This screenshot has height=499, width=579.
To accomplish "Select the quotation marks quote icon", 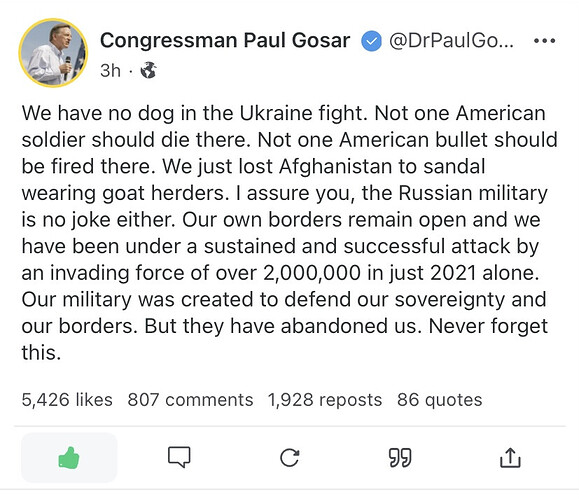I will coord(400,458).
